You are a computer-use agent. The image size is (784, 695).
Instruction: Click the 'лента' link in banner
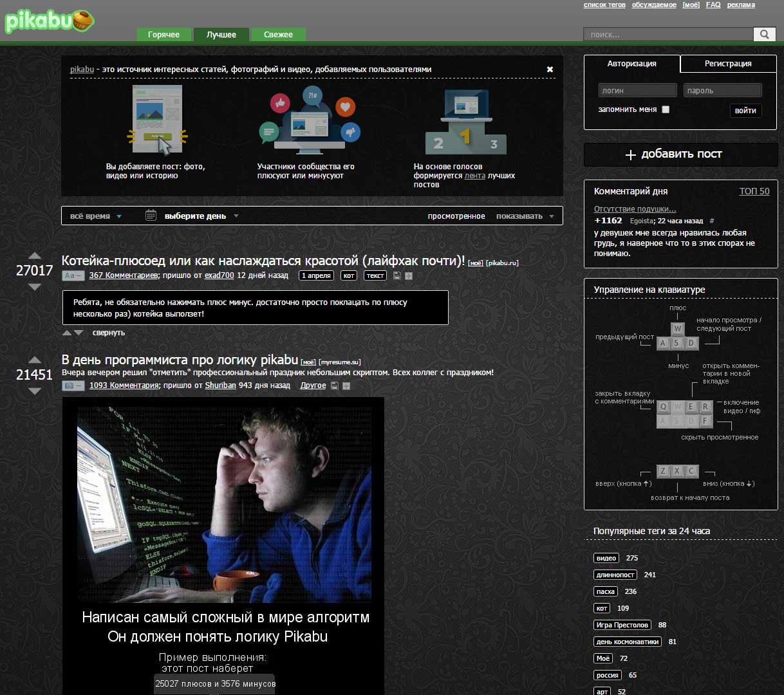[475, 176]
